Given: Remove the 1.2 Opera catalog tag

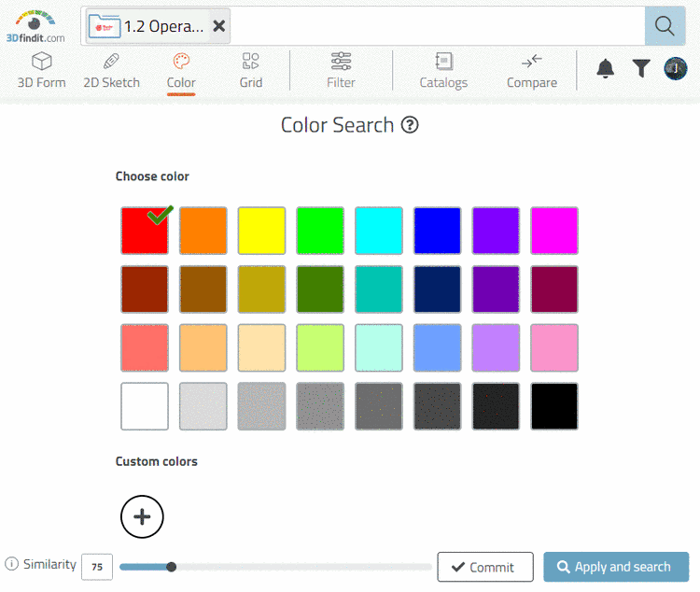Looking at the screenshot, I should pyautogui.click(x=219, y=26).
